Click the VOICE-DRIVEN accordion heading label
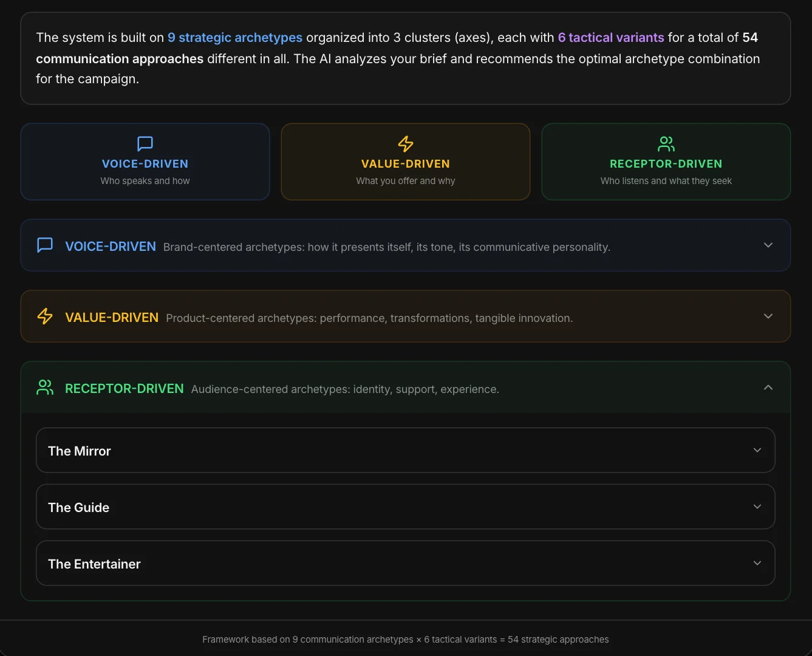Screen dimensions: 812x656 tap(111, 247)
